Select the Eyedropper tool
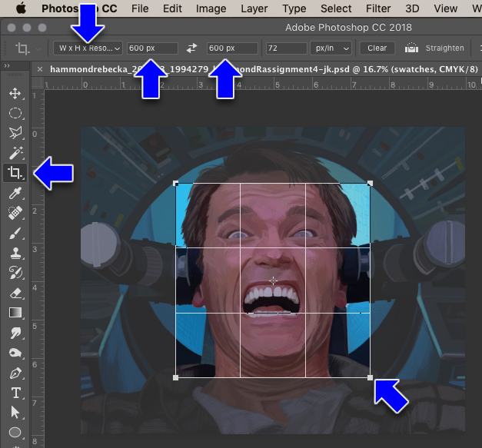 [x=15, y=193]
